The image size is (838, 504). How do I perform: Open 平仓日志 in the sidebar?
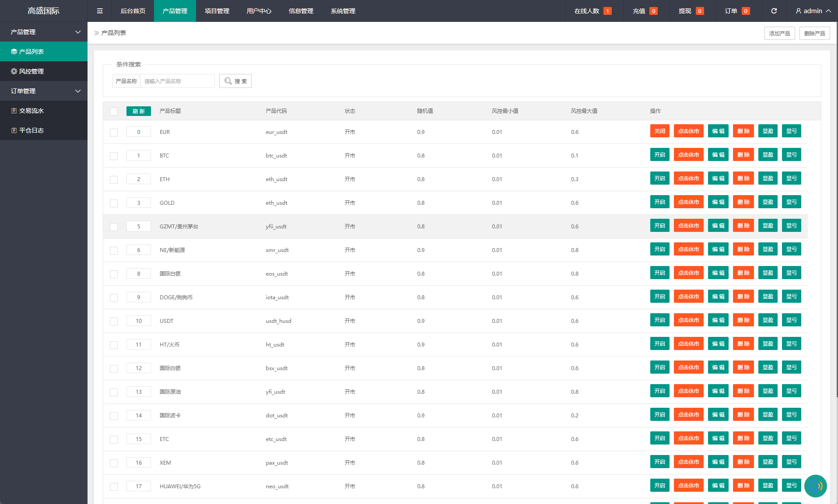[44, 130]
